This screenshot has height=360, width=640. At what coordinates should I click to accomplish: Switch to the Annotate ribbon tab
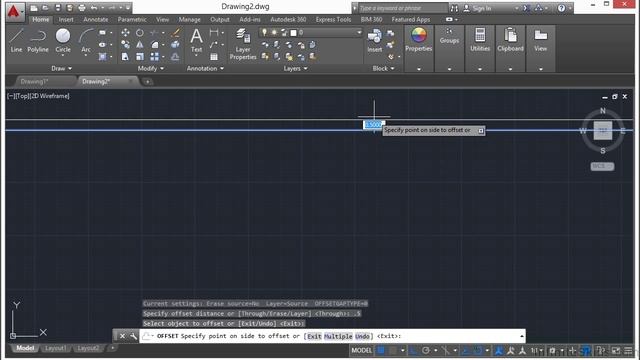coord(96,19)
